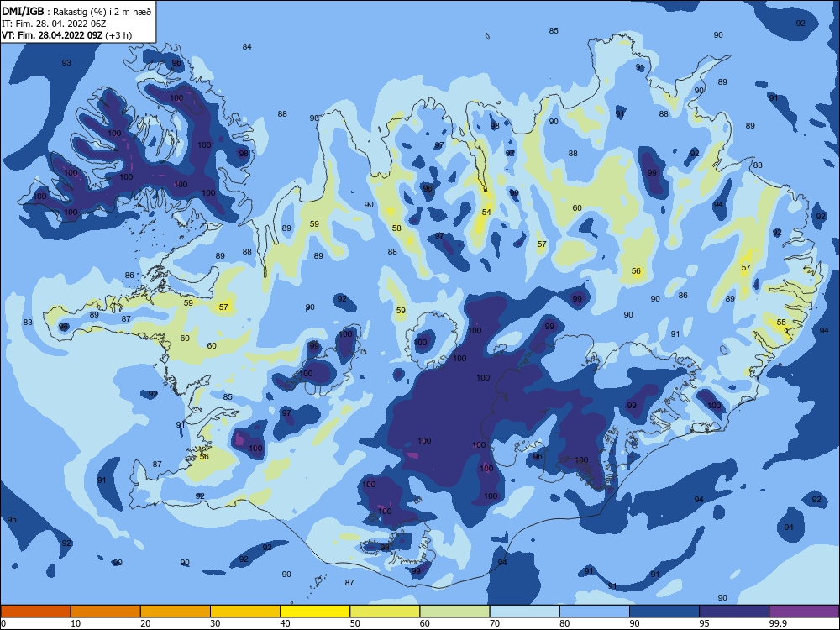Click the bright yellow 40–50 legend swatch
Viewport: 840px width, 630px height.
pyautogui.click(x=315, y=612)
